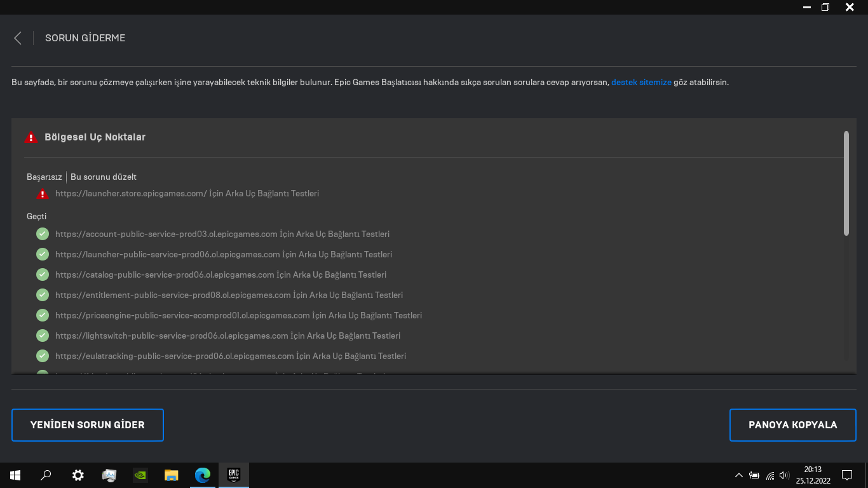The width and height of the screenshot is (868, 488).
Task: Open Windows search from the taskbar
Action: (46, 475)
